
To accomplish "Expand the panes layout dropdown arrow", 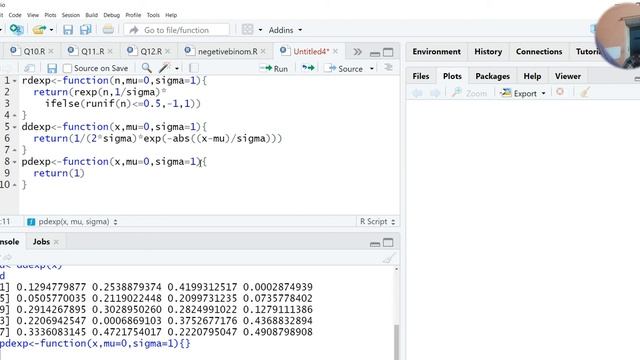I will pos(260,30).
